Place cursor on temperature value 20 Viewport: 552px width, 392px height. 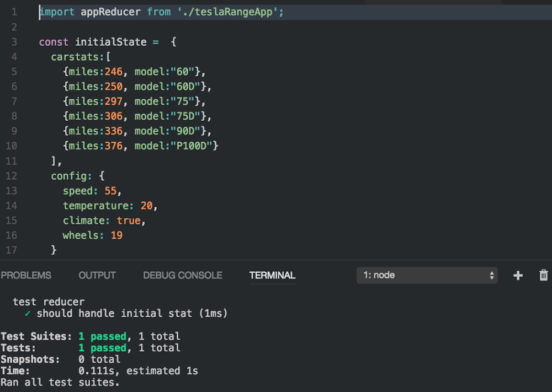147,206
